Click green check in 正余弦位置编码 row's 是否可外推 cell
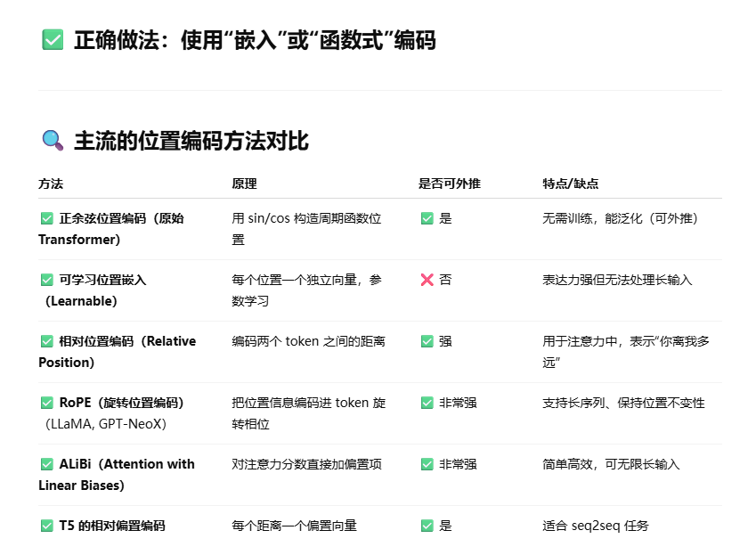 (427, 218)
